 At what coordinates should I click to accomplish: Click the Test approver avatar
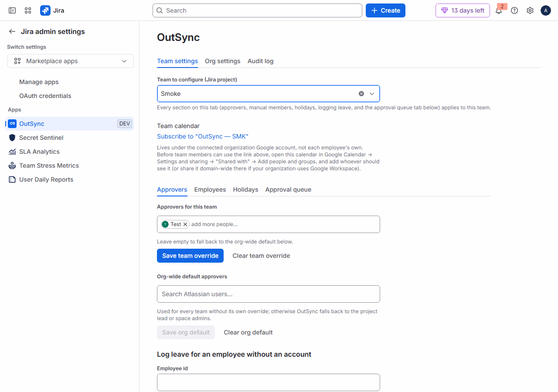click(165, 224)
